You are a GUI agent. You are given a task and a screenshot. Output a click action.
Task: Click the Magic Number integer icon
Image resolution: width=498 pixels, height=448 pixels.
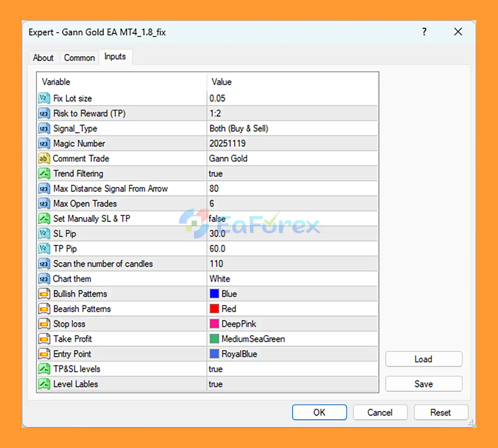pos(44,144)
